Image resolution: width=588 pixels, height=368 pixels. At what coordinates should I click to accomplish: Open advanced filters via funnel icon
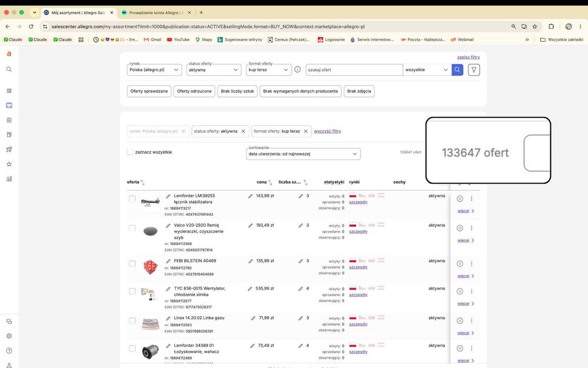(x=473, y=70)
